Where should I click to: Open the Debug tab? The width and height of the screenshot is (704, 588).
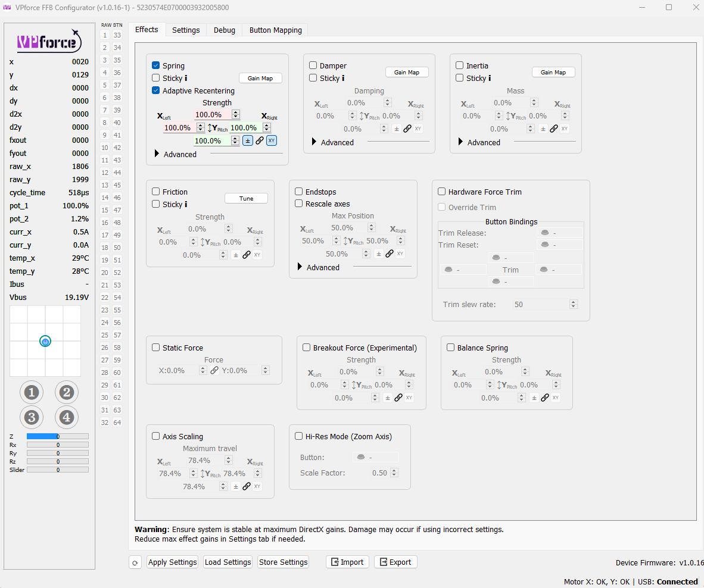click(x=224, y=30)
